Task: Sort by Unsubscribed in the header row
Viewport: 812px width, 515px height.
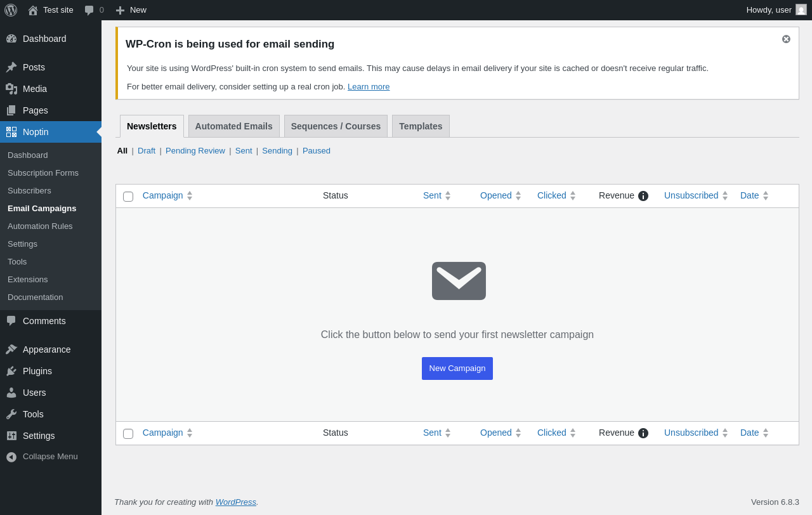Action: coord(691,195)
